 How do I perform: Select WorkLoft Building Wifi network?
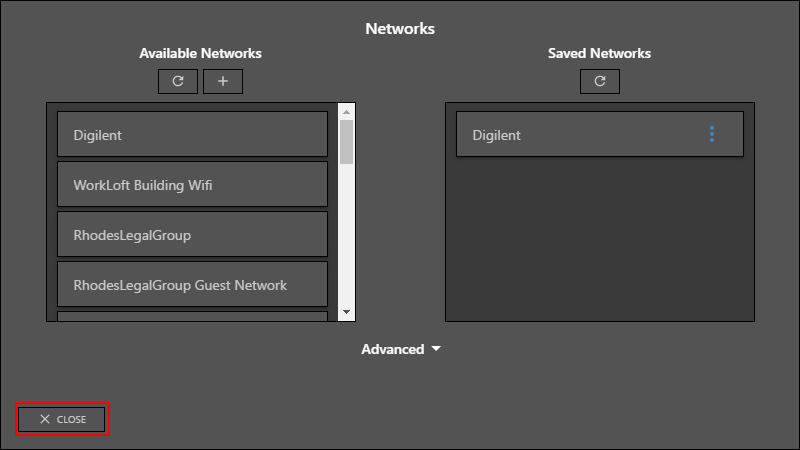pyautogui.click(x=192, y=184)
